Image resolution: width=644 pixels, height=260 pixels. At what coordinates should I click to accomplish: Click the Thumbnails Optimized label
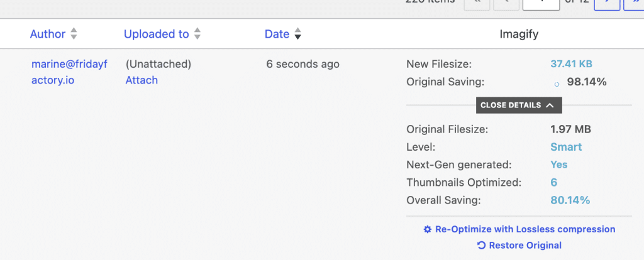pos(464,183)
